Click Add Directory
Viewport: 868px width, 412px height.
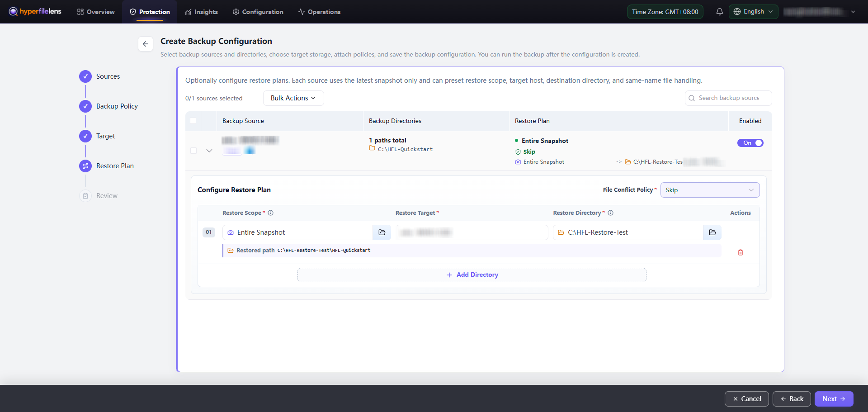pyautogui.click(x=472, y=275)
